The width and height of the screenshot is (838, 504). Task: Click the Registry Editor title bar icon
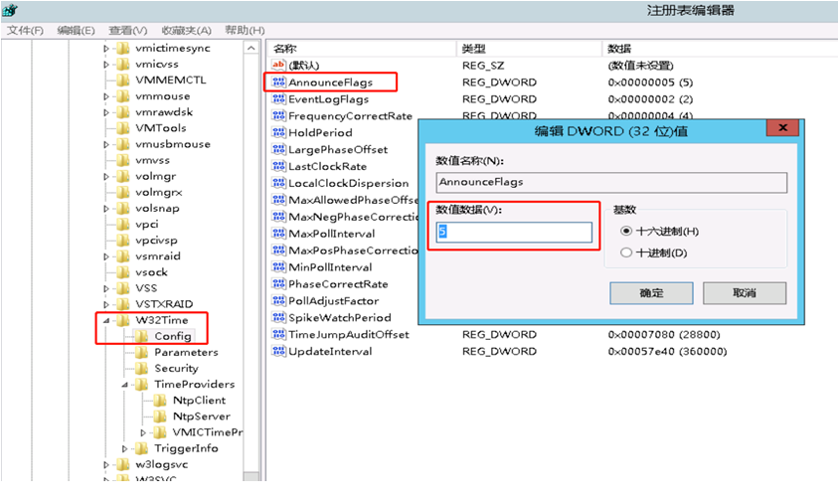point(10,10)
